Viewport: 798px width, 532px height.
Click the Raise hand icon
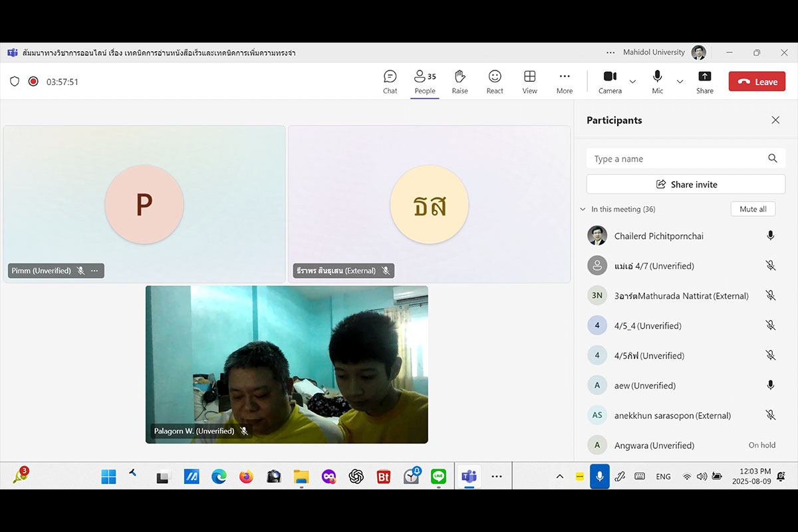click(x=460, y=81)
